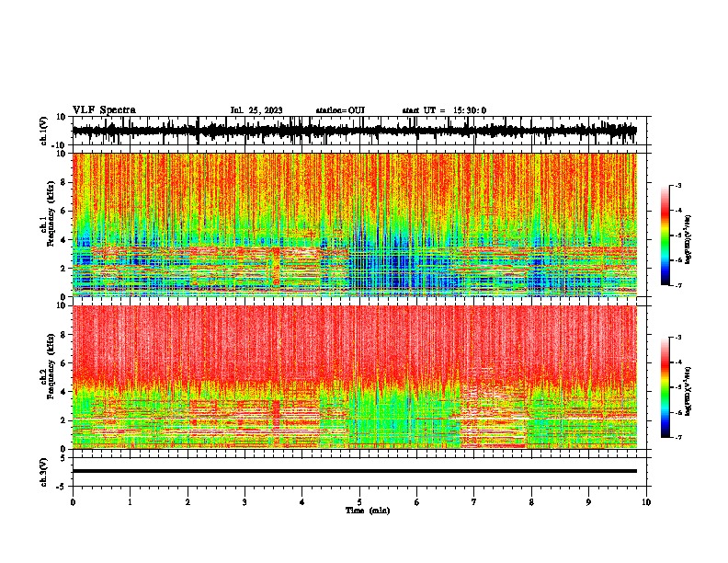The height and width of the screenshot is (563, 728).
Task: Click the ch.2 spectrogram 4 kHz tick label
Action: click(x=63, y=392)
